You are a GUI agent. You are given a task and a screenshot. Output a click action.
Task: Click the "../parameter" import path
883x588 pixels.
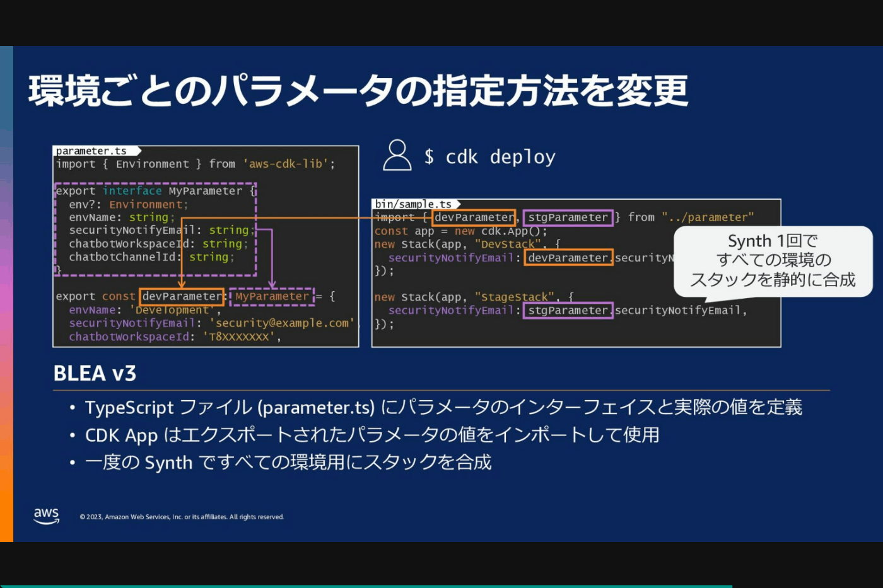tap(708, 217)
